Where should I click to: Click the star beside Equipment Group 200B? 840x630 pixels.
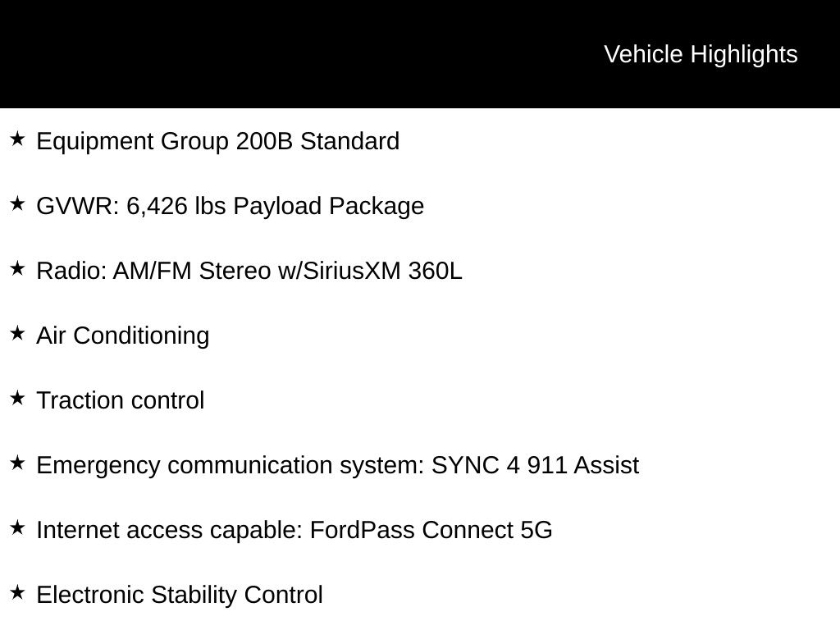(17, 139)
